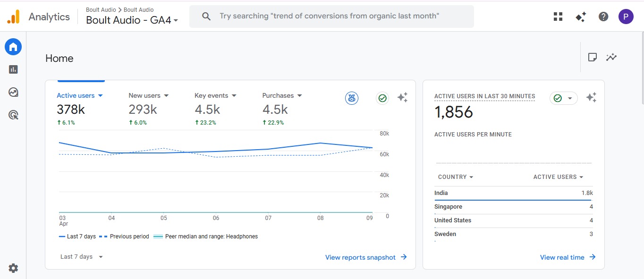Open the Key events metric dropdown
Image resolution: width=644 pixels, height=279 pixels.
216,95
